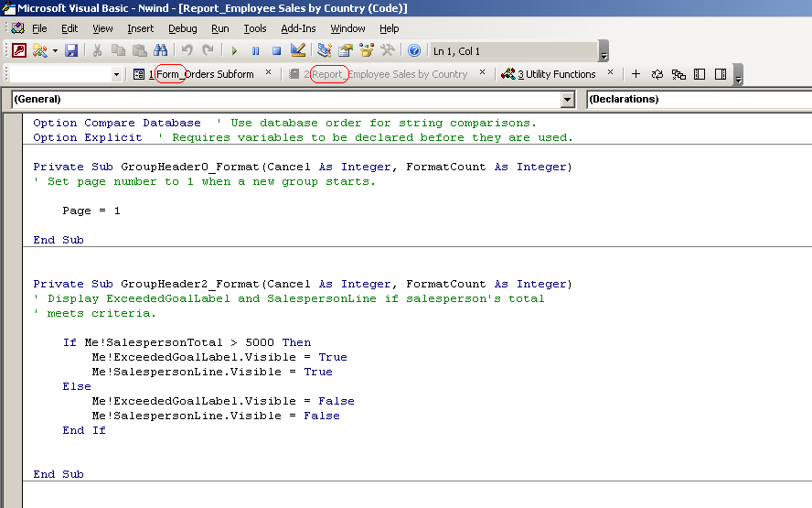Screen dimensions: 812x508
Task: Click the Insert Module toolbar icon
Action: [x=40, y=50]
